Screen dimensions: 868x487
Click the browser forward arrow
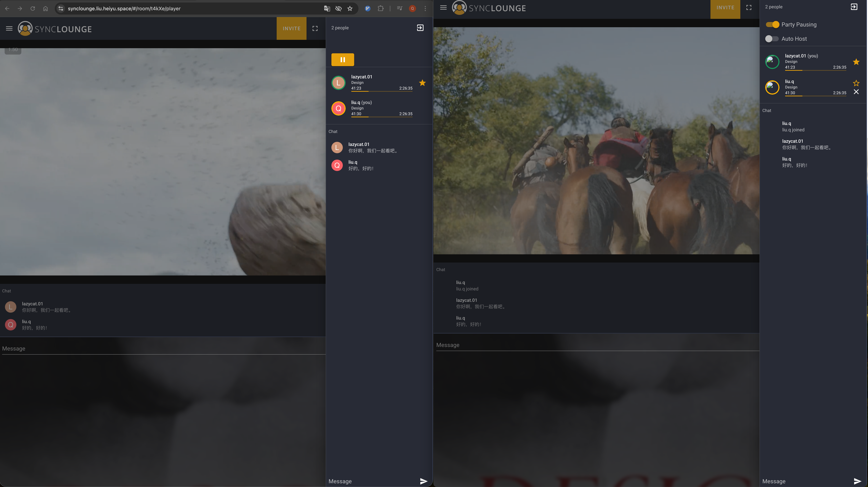20,8
